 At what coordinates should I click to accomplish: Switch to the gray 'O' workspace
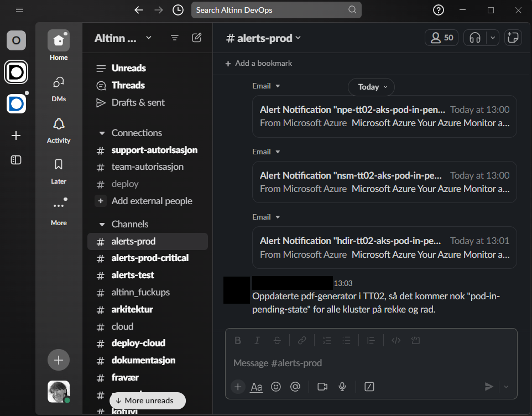16,40
